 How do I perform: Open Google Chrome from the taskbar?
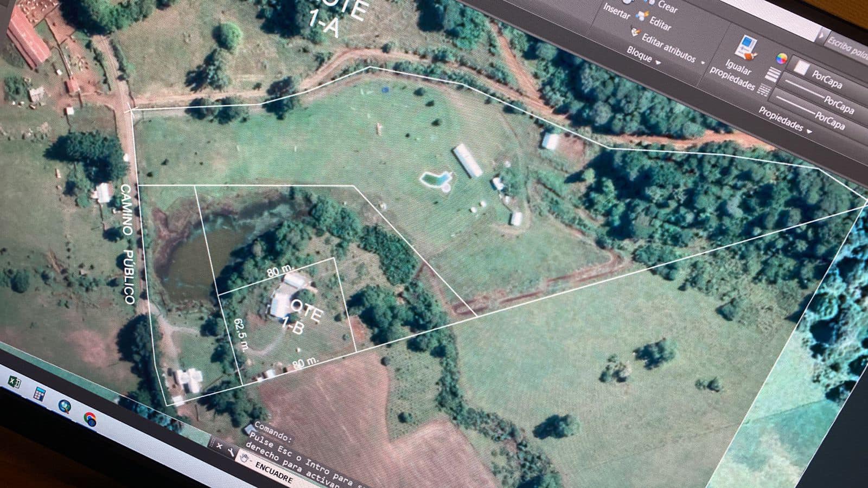91,419
